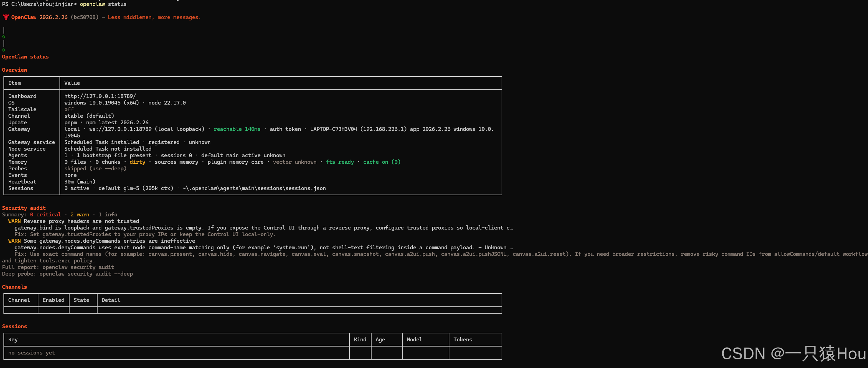Click the 'Item' column header
Screen dimensions: 868x368
[15, 83]
